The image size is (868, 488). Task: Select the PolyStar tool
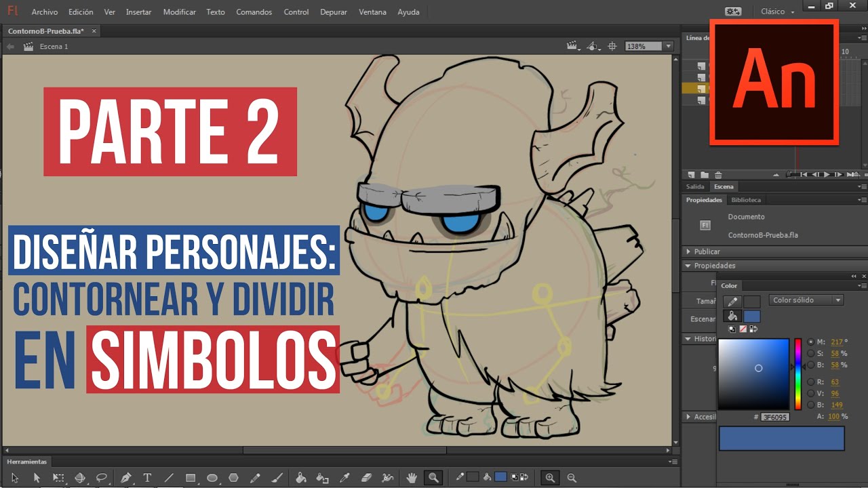[234, 478]
